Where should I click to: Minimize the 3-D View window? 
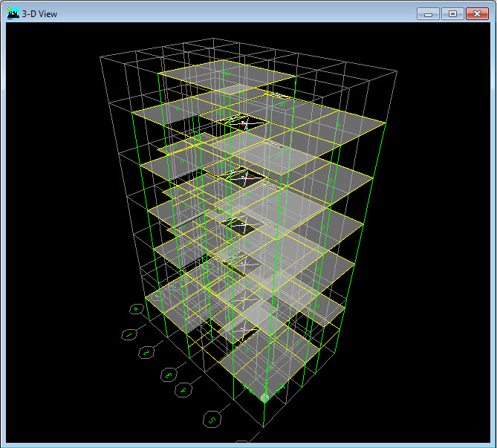click(428, 13)
